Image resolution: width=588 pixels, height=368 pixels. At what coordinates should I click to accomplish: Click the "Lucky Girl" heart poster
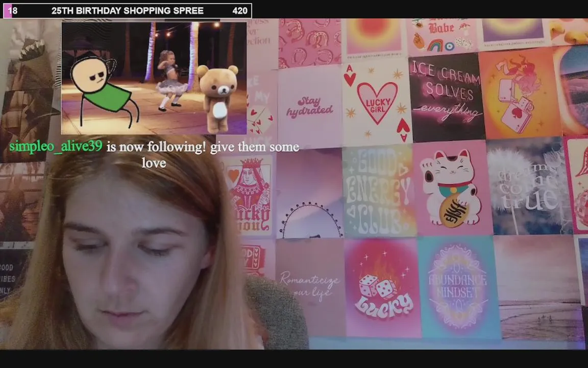pos(377,102)
